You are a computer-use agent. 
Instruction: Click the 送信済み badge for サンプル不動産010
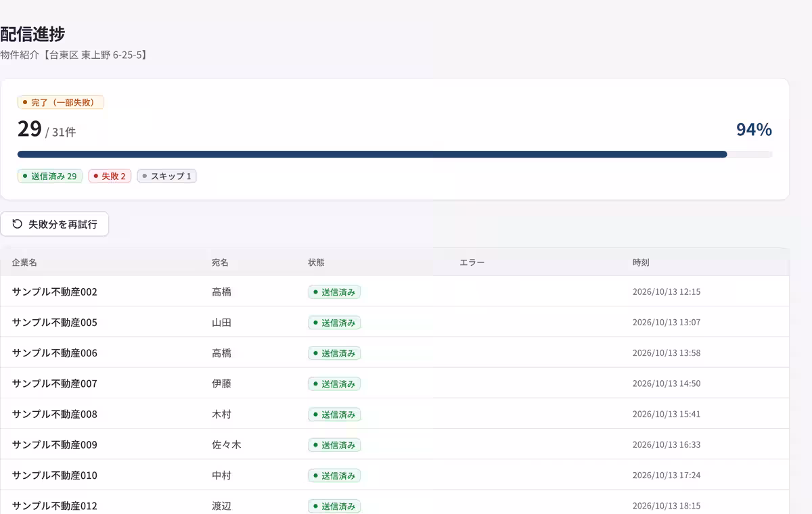click(x=334, y=475)
